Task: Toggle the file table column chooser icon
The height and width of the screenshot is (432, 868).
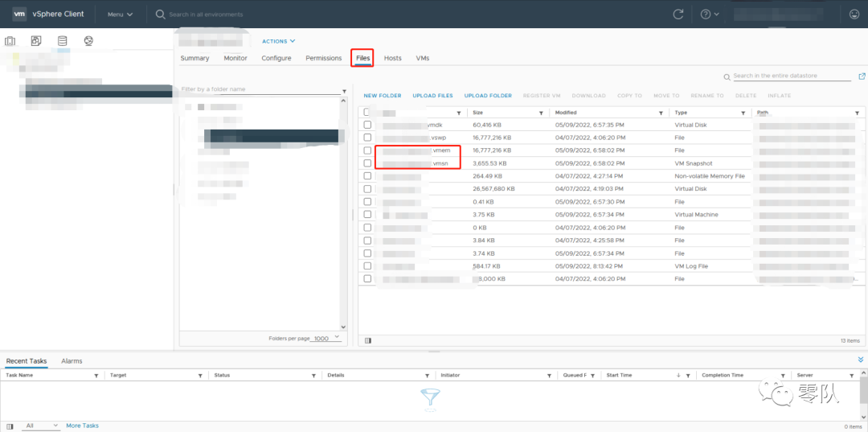Action: click(x=368, y=340)
